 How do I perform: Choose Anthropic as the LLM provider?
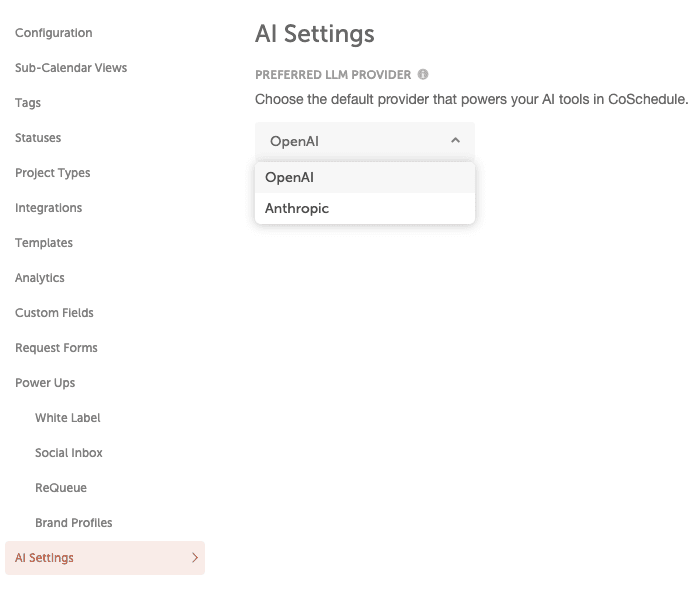tap(365, 208)
